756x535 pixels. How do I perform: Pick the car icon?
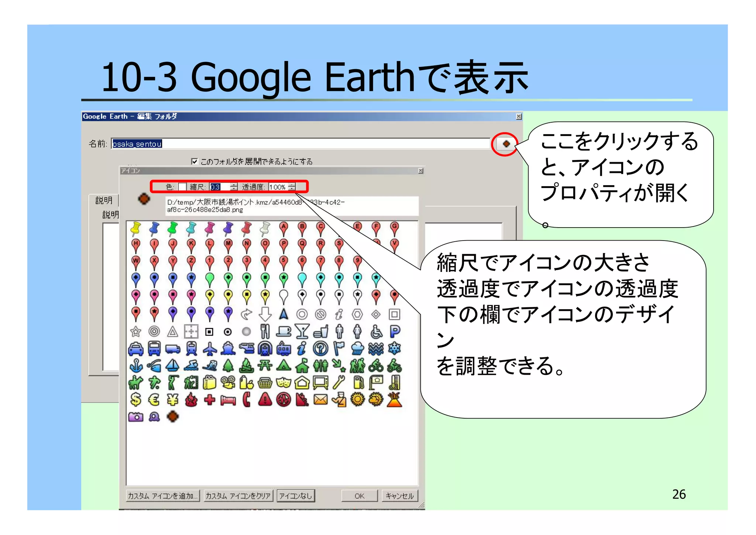(x=136, y=349)
